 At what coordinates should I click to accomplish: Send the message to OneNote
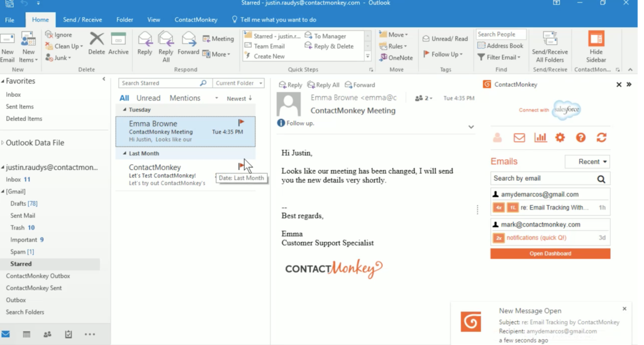396,57
